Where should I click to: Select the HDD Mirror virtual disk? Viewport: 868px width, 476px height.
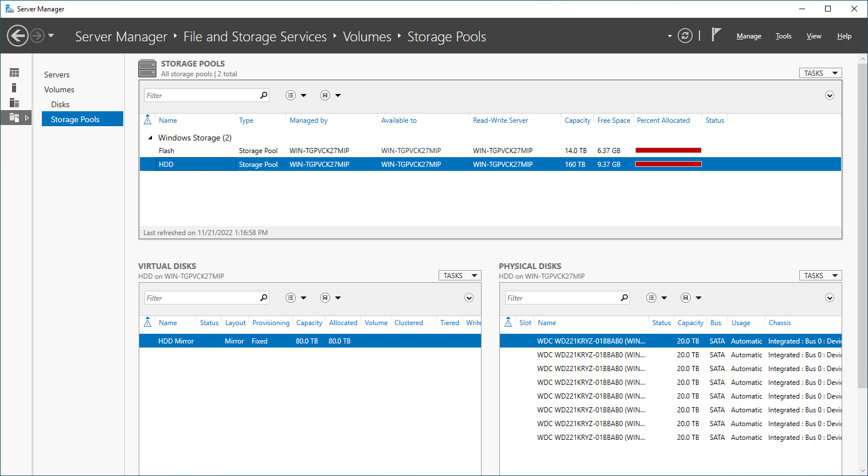click(310, 341)
